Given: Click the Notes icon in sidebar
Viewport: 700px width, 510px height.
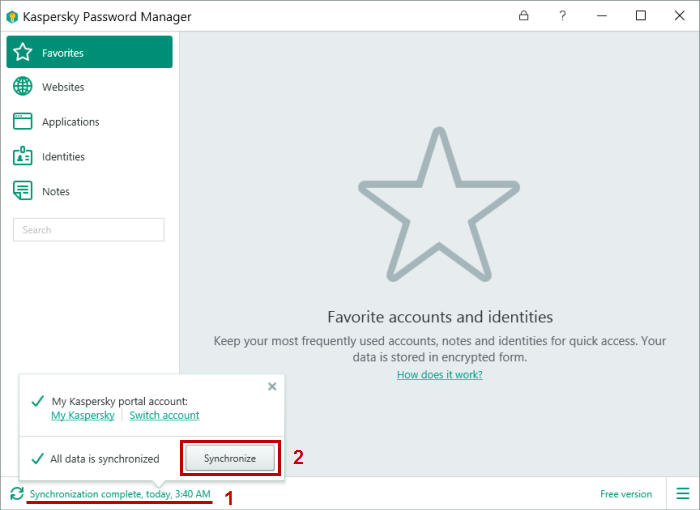Looking at the screenshot, I should point(23,191).
